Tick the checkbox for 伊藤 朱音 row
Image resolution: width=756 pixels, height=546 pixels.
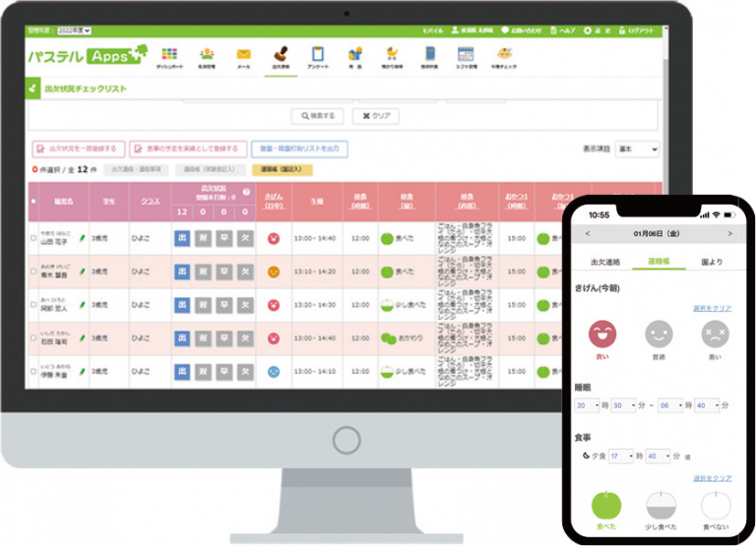pyautogui.click(x=34, y=372)
